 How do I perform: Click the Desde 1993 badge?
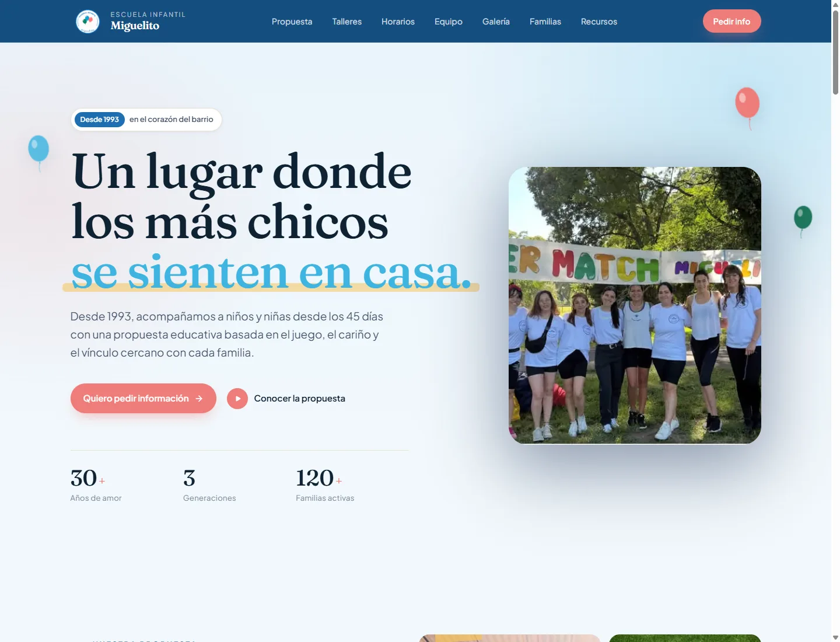point(100,120)
